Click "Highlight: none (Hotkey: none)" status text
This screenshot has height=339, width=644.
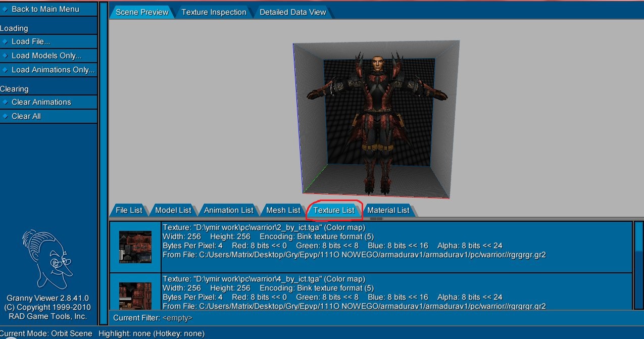[x=152, y=333]
